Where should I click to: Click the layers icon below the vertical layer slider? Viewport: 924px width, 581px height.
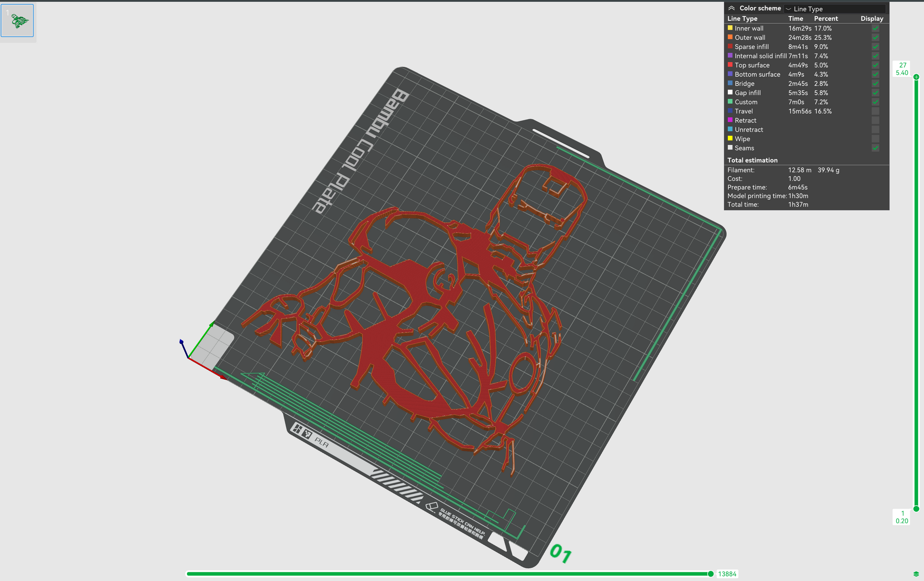pos(915,574)
